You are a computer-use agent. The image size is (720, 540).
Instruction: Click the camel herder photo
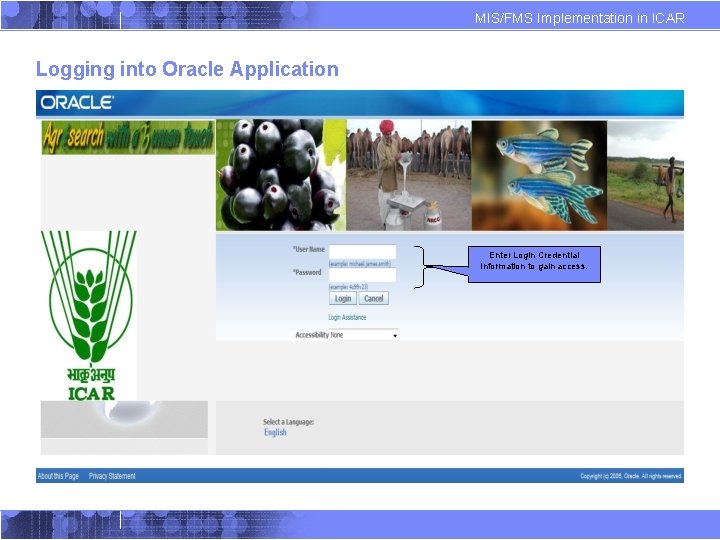pos(409,175)
